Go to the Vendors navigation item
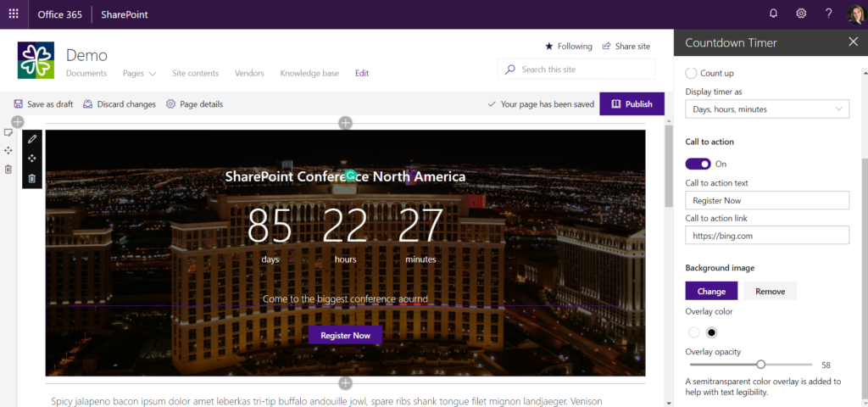This screenshot has width=868, height=407. [249, 73]
